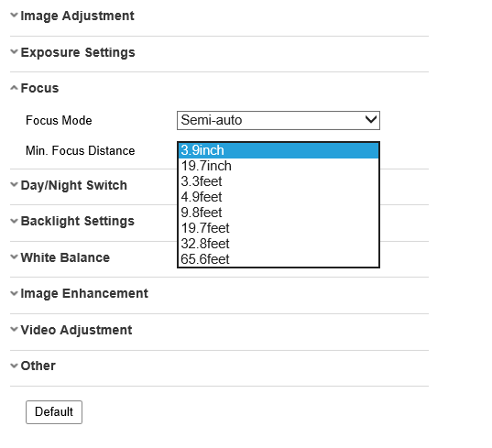Expand the Video Adjustment section
Screen dimensions: 492x448
(71, 330)
